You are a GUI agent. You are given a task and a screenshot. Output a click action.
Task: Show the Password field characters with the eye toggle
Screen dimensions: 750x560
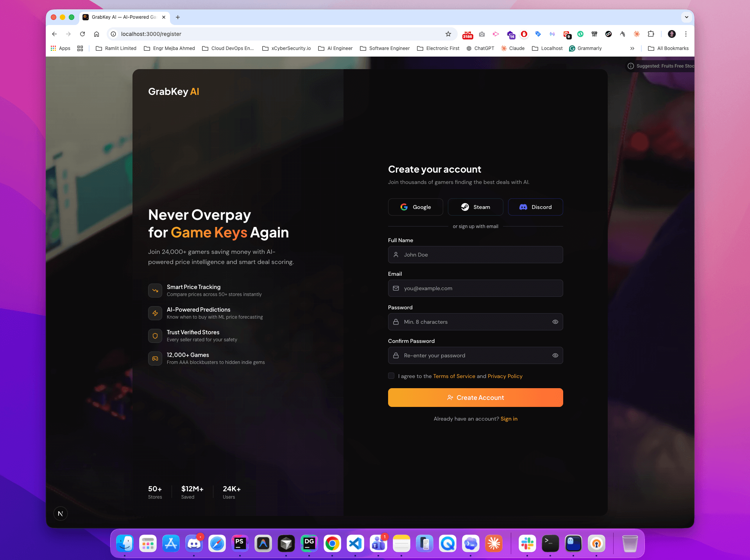coord(555,322)
